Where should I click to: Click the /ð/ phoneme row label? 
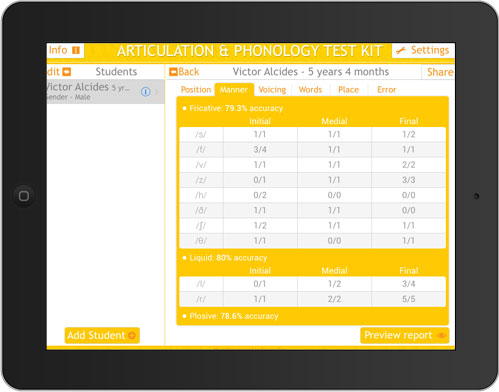tap(201, 211)
